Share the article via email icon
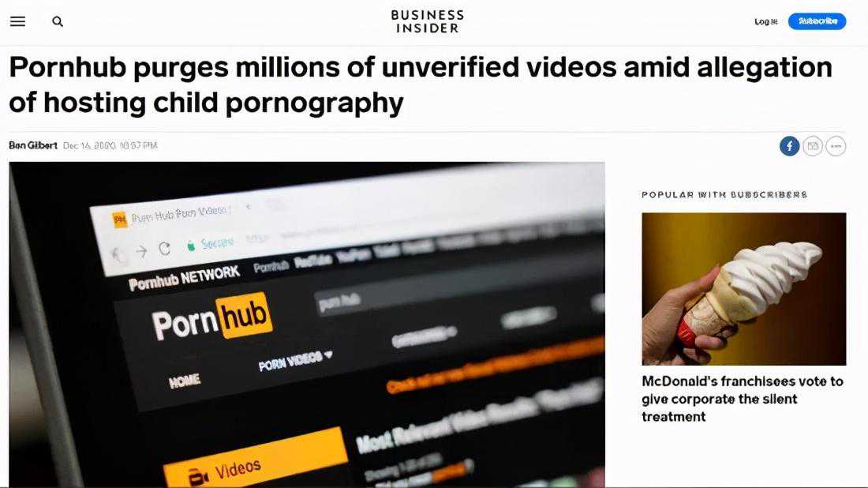This screenshot has width=868, height=488. [x=813, y=146]
